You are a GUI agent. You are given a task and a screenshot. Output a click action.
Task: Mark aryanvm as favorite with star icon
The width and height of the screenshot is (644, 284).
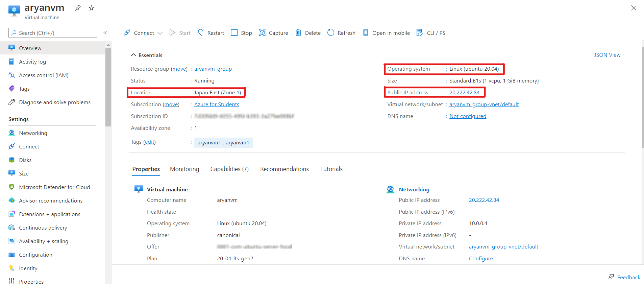click(x=91, y=8)
